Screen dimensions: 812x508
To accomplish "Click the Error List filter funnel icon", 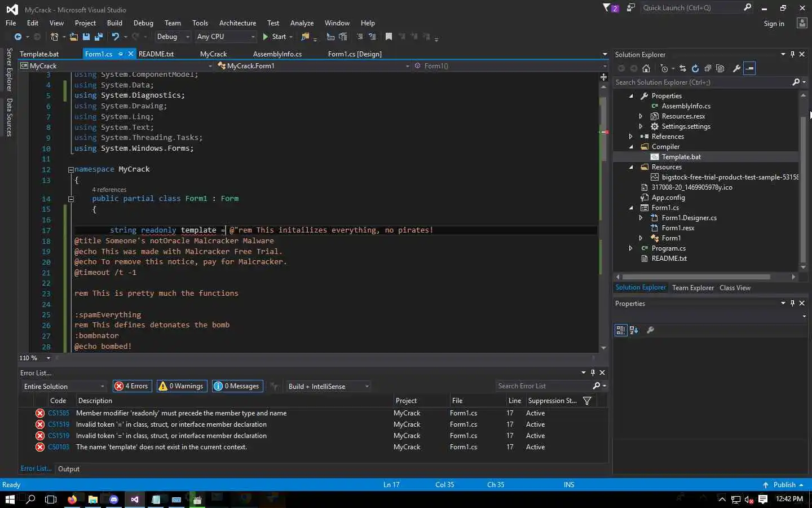I will tap(587, 401).
